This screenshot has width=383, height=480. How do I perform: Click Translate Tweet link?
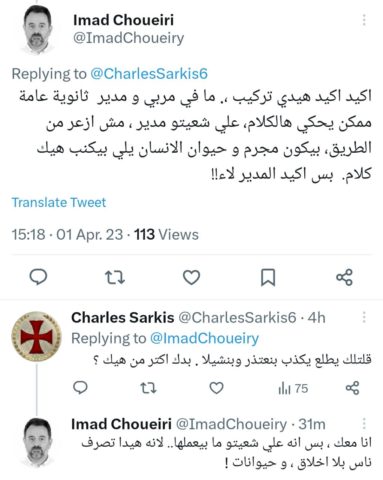pos(59,202)
